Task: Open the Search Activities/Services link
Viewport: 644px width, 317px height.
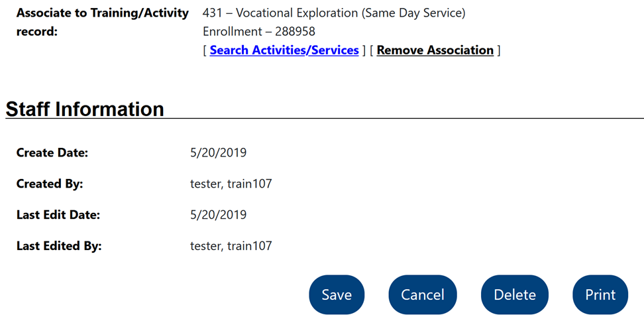Action: point(284,50)
